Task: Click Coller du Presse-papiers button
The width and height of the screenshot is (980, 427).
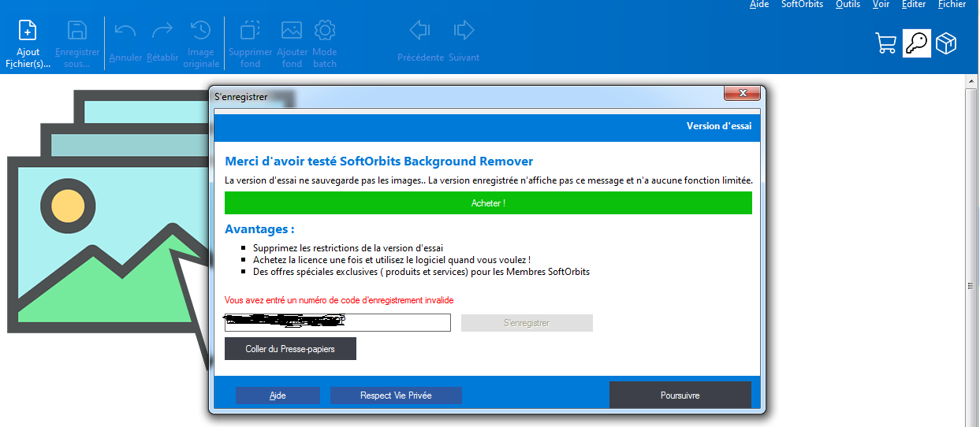Action: click(x=290, y=349)
